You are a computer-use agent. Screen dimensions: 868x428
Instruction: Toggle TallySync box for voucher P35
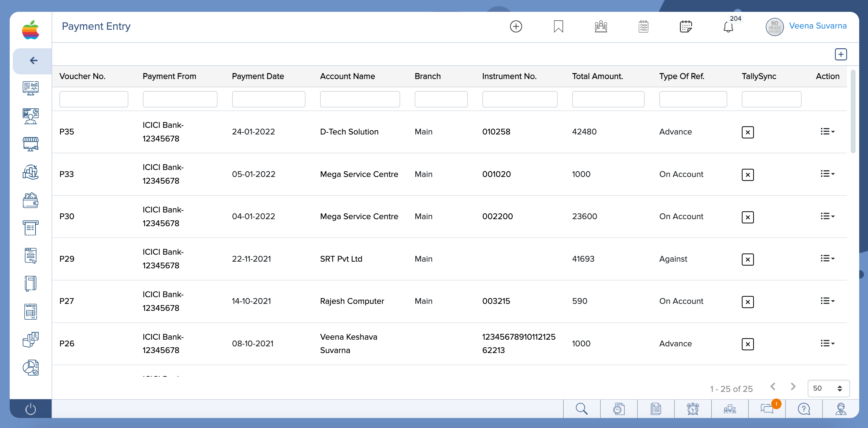[747, 132]
